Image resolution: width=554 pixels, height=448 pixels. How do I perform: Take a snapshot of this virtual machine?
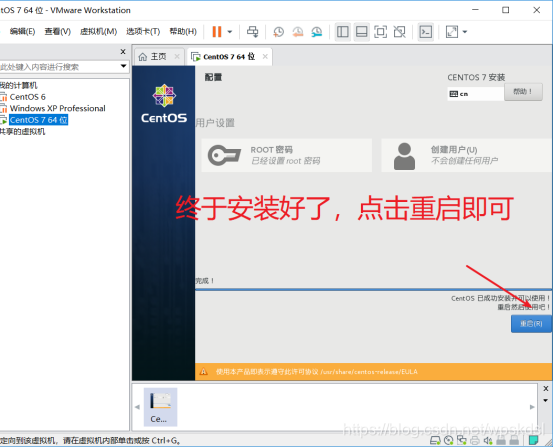(x=278, y=32)
